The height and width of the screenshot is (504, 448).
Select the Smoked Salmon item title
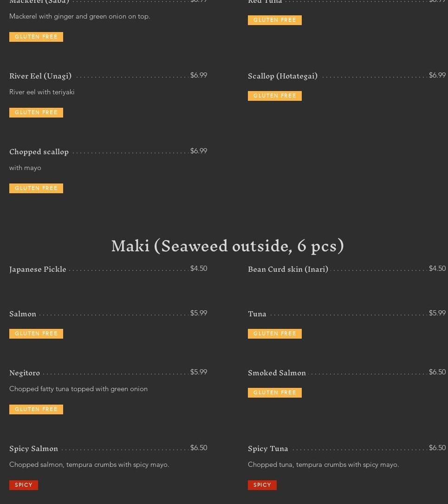277,373
